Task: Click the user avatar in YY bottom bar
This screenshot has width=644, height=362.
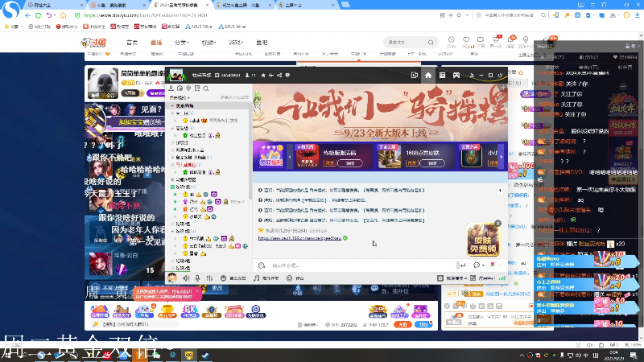Action: 172,278
